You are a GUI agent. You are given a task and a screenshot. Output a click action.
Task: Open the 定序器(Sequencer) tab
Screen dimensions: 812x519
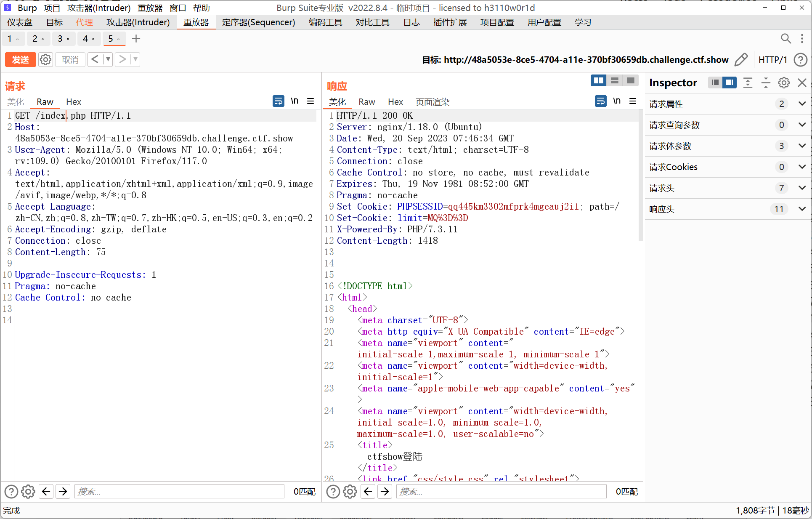258,22
